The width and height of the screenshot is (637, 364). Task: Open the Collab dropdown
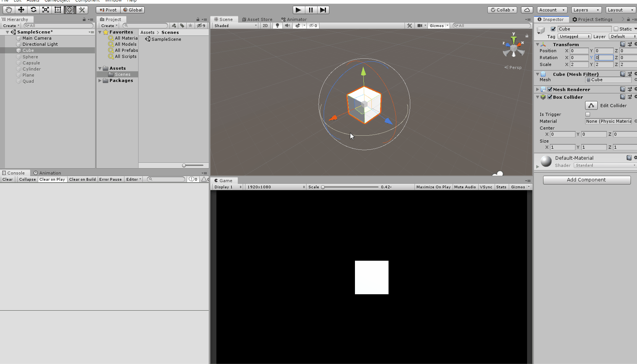click(503, 10)
